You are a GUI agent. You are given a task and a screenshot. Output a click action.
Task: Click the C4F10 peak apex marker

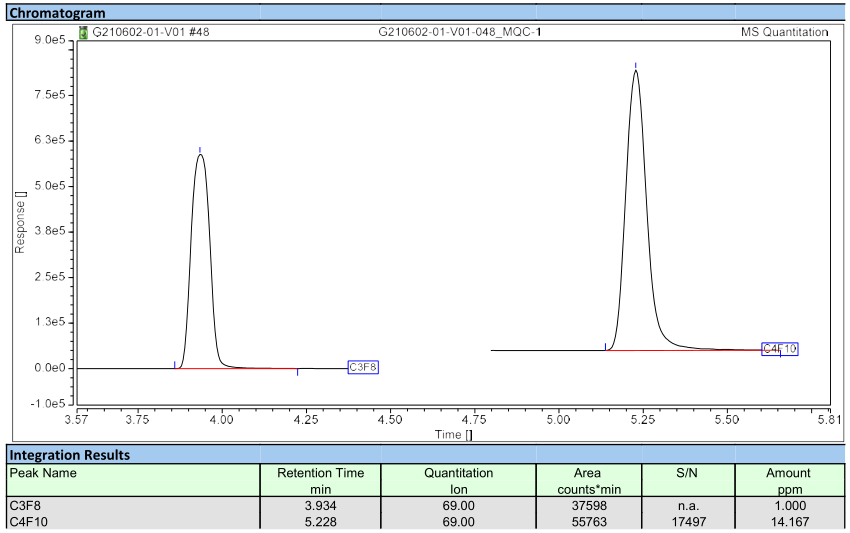636,66
